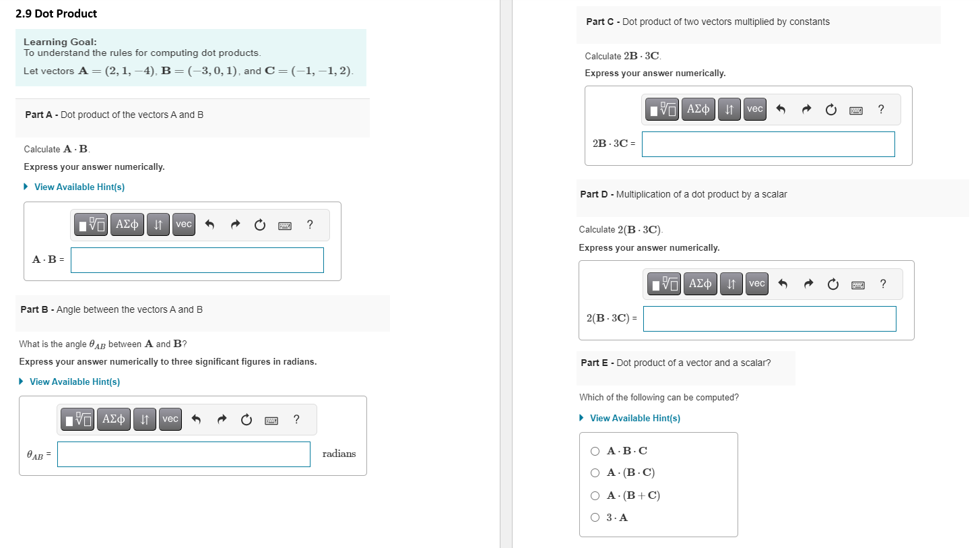Click the units swap arrows icon in Part A

point(158,224)
